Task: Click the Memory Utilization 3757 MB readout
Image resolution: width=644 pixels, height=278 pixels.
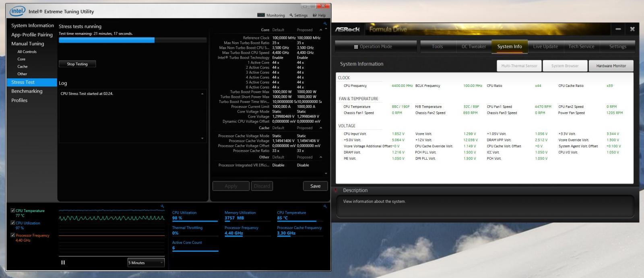Action: click(234, 218)
